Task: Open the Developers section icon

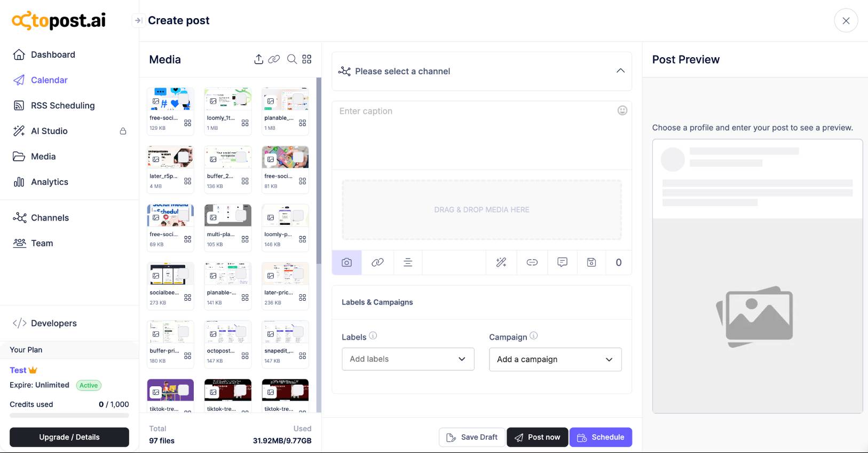Action: 20,323
